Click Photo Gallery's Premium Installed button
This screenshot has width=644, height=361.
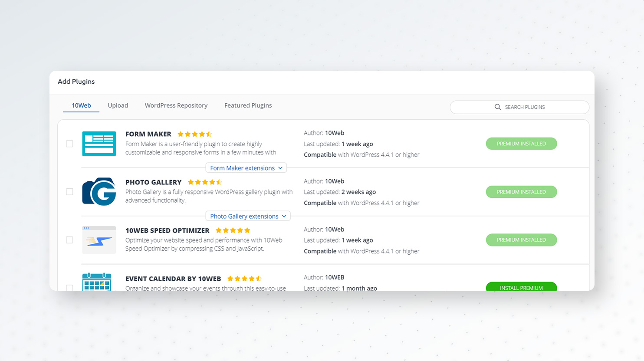(x=521, y=192)
